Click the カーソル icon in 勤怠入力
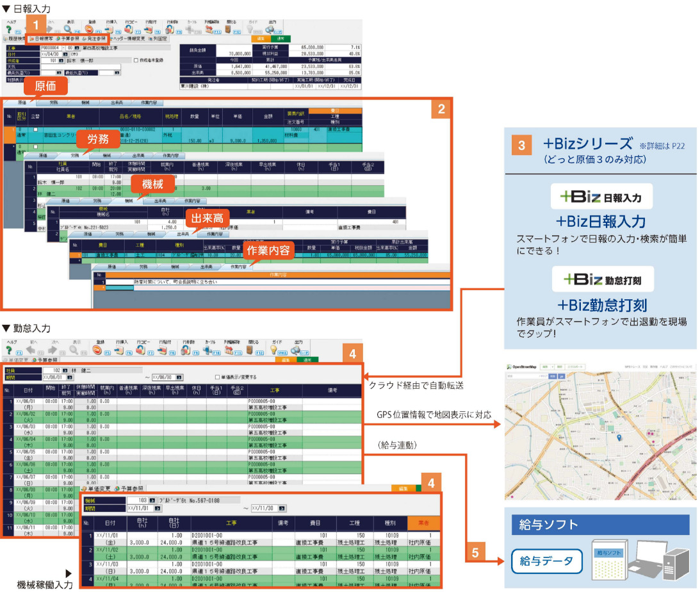The height and width of the screenshot is (592, 700). point(207,350)
